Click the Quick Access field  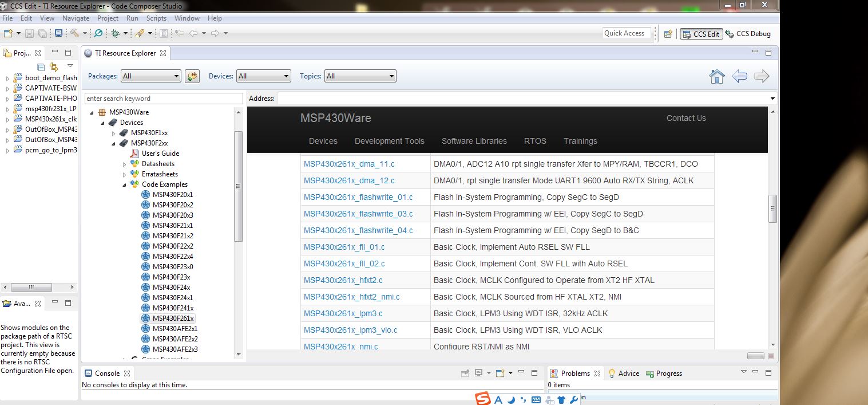tap(627, 33)
